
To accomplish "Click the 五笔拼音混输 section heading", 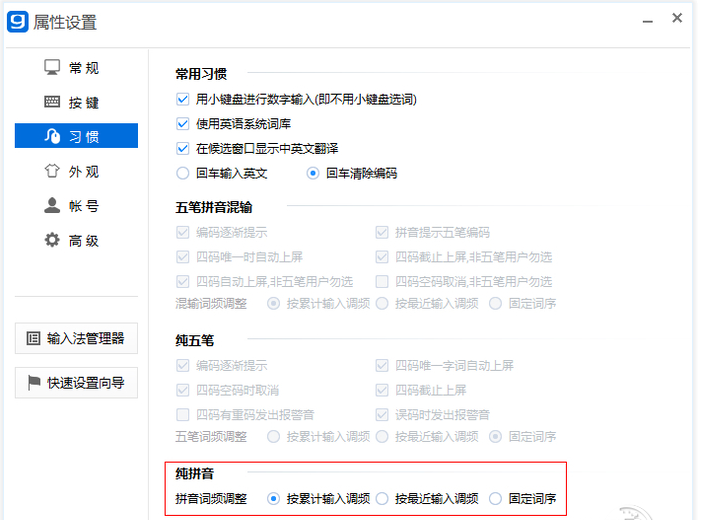I will coord(214,207).
